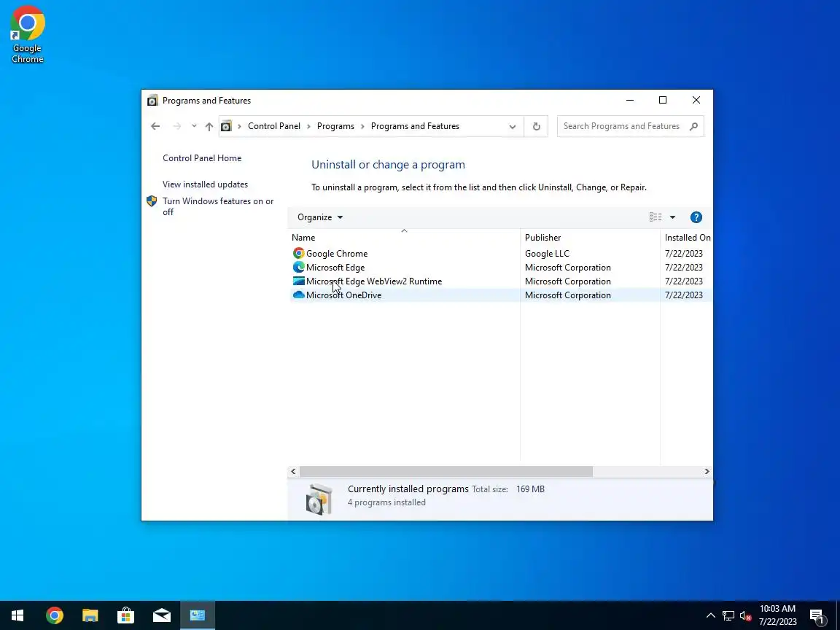Select Control Panel in the breadcrumb

coord(273,126)
